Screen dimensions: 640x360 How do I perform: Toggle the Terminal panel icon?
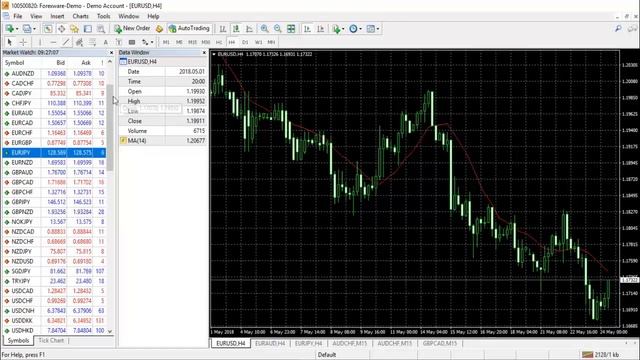tap(88, 29)
